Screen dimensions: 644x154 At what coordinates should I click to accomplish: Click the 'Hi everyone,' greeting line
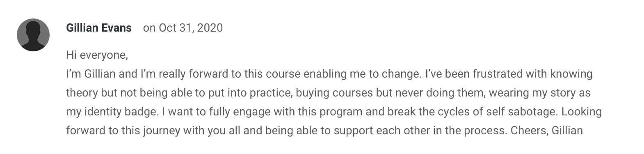[x=97, y=55]
